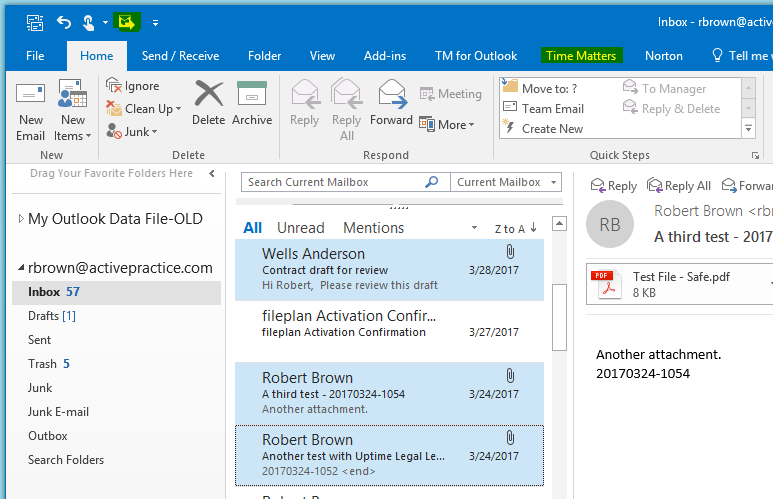773x499 pixels.
Task: Click Ignore conversation button
Action: coord(133,86)
